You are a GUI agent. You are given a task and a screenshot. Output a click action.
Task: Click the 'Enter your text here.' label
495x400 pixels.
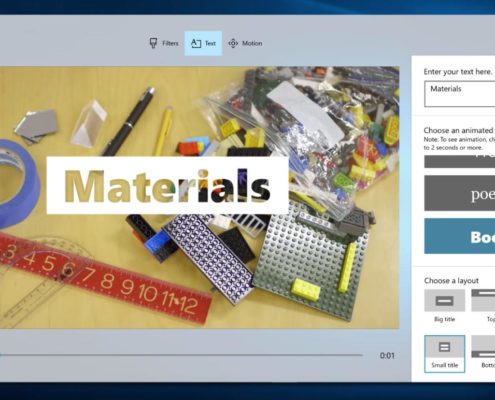(x=458, y=72)
